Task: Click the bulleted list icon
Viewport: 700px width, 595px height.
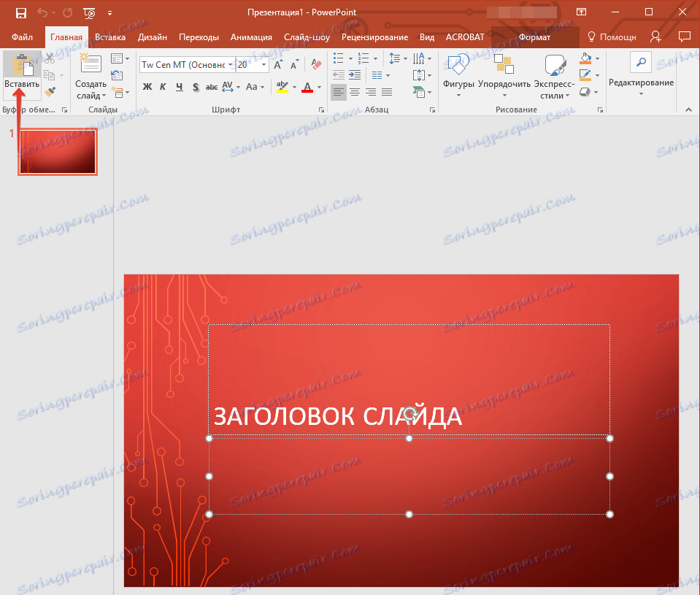Action: click(339, 58)
